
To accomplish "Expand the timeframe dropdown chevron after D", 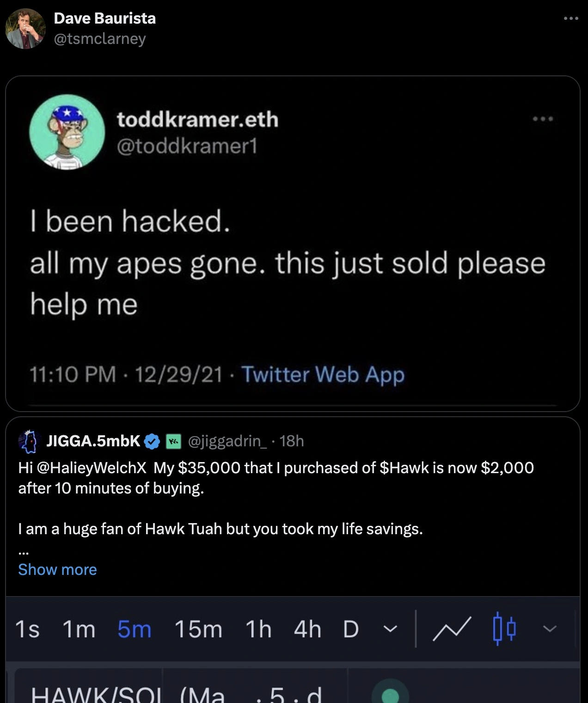I will click(x=391, y=629).
